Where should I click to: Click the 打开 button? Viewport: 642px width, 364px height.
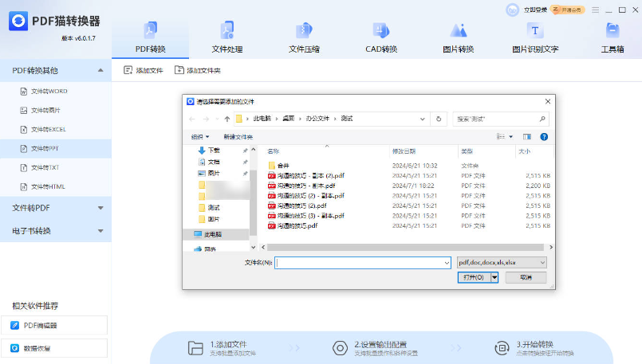click(474, 277)
